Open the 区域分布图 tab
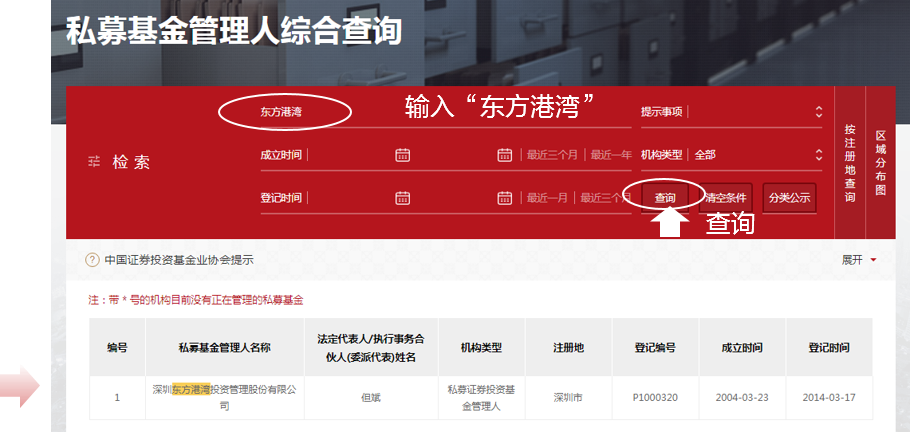 (880, 163)
